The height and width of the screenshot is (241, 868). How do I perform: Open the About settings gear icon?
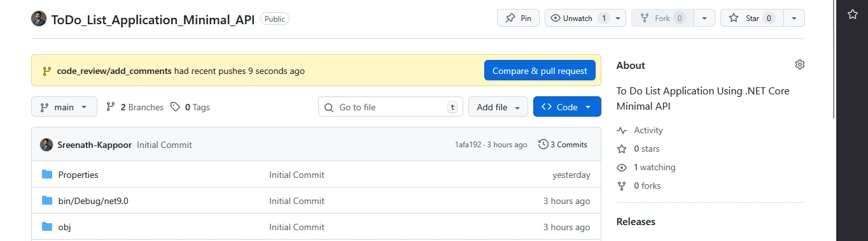[x=800, y=64]
